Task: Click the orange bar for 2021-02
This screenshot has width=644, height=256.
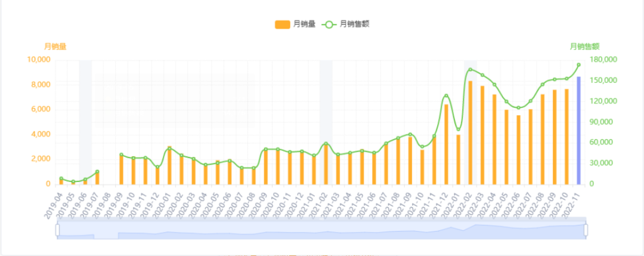Action: coord(326,164)
